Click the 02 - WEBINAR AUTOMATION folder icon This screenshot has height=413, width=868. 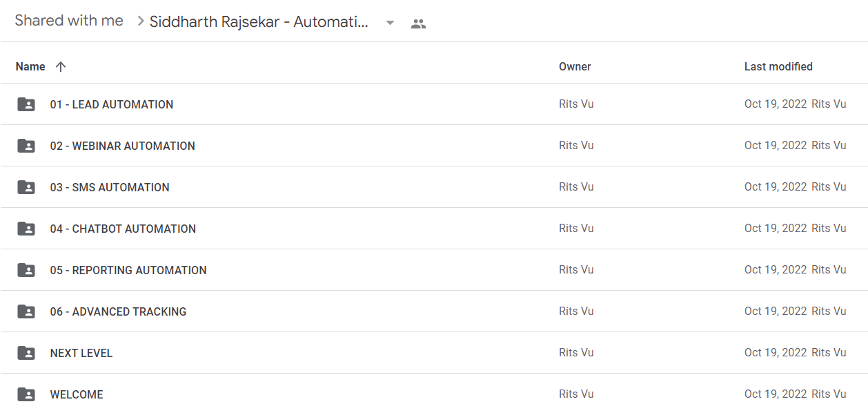(x=26, y=146)
